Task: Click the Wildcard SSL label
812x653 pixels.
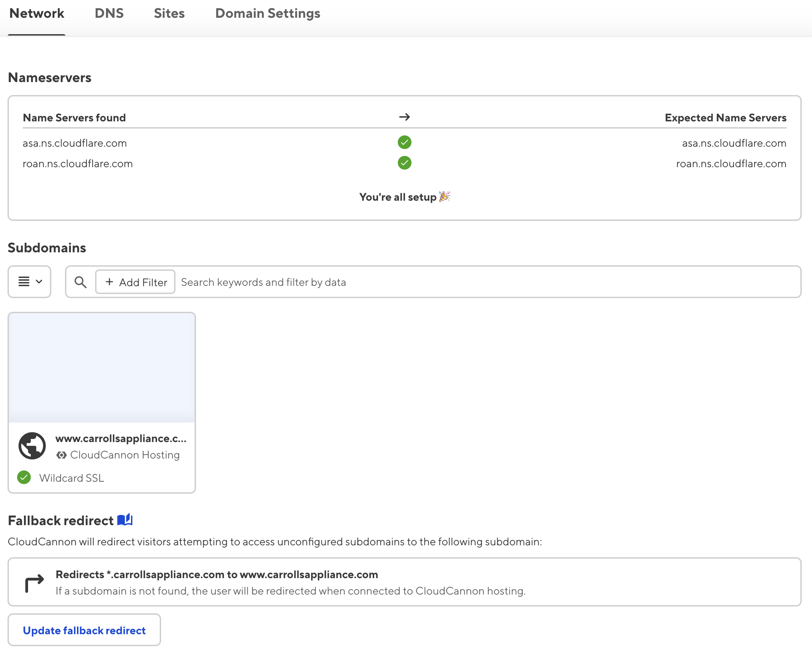Action: [x=71, y=478]
